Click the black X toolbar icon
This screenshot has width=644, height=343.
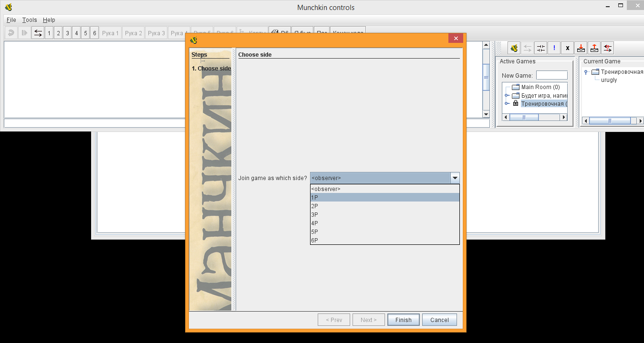[x=567, y=48]
